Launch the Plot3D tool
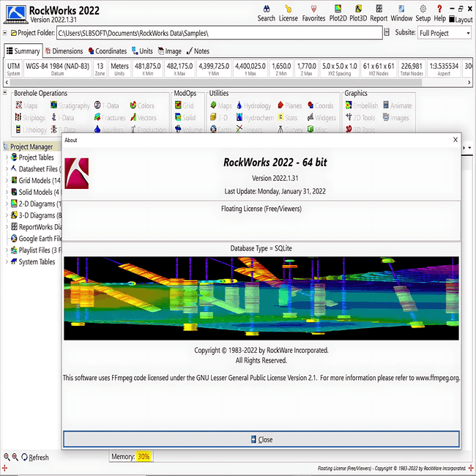The width and height of the screenshot is (476, 476). (x=358, y=13)
